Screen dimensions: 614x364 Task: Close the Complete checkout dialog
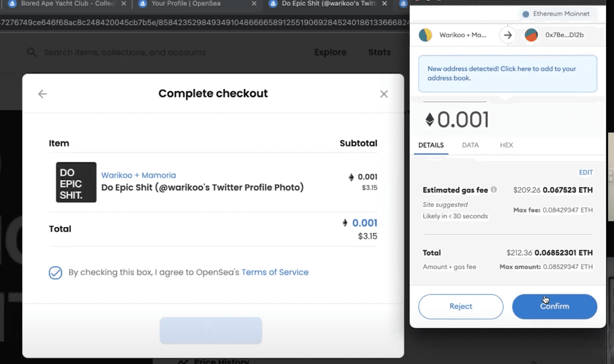(384, 94)
